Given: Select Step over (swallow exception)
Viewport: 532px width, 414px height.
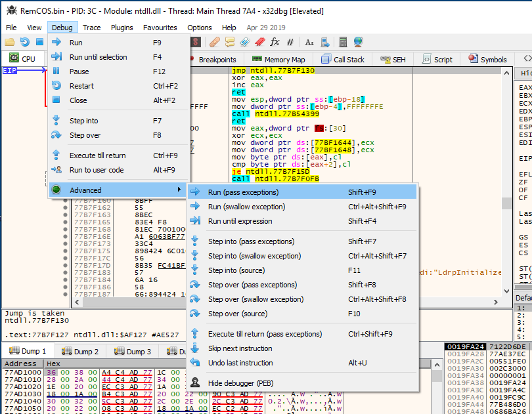Looking at the screenshot, I should click(302, 299).
